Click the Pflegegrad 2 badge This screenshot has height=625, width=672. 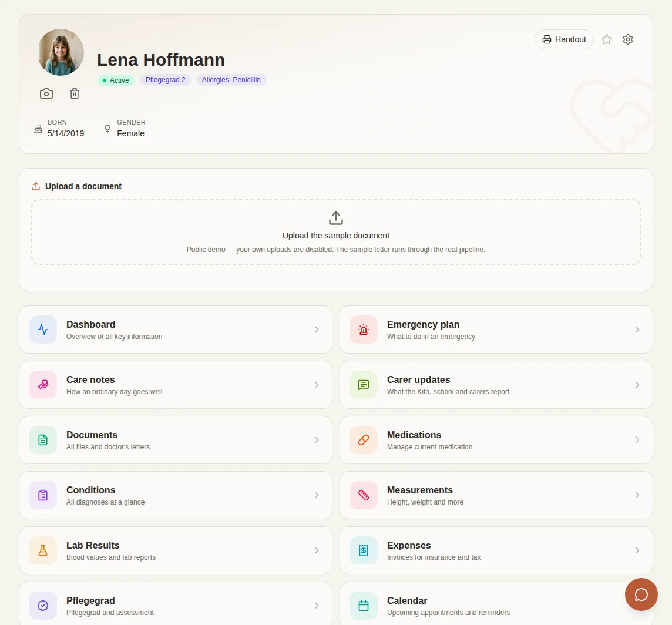click(x=166, y=80)
